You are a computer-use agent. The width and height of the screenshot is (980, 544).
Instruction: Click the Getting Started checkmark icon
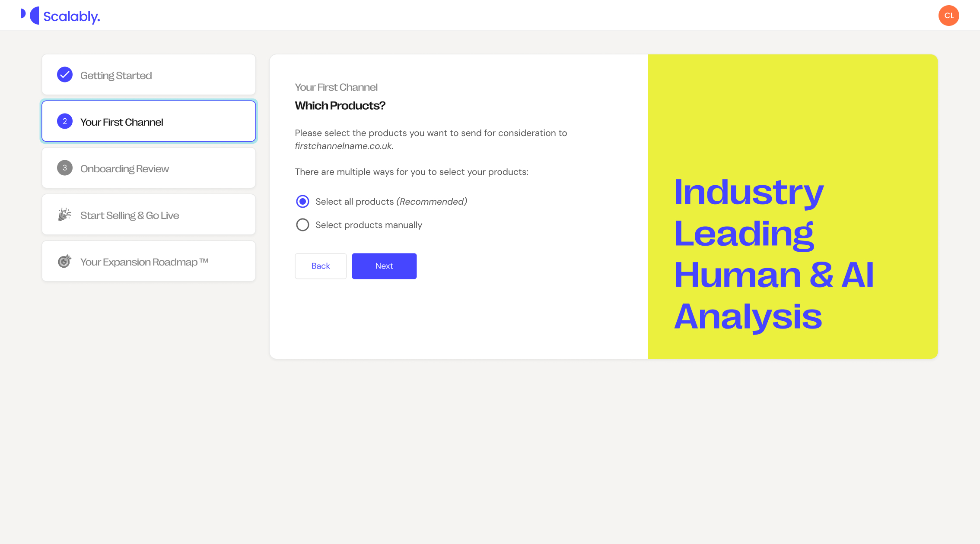pyautogui.click(x=65, y=75)
